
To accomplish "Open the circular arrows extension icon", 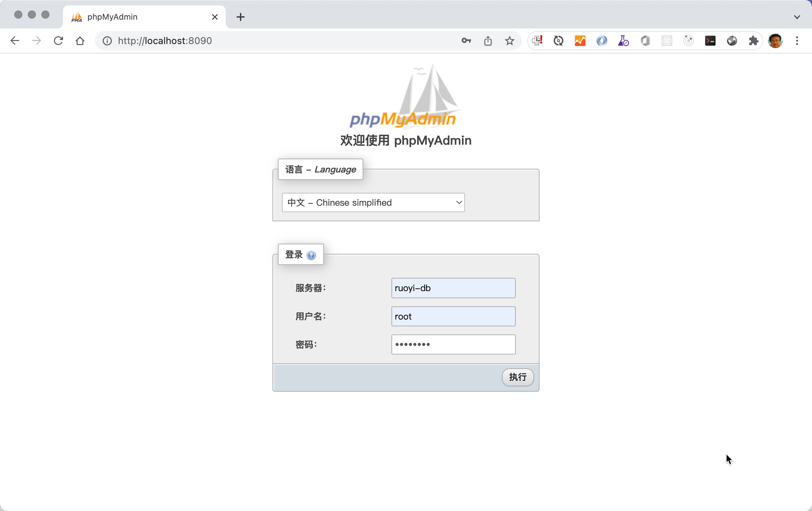I will pyautogui.click(x=559, y=41).
